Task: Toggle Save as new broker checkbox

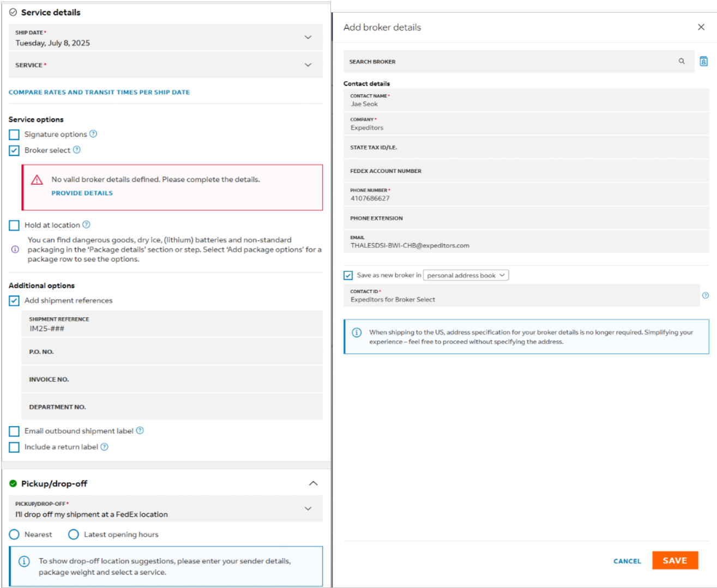Action: pos(348,275)
